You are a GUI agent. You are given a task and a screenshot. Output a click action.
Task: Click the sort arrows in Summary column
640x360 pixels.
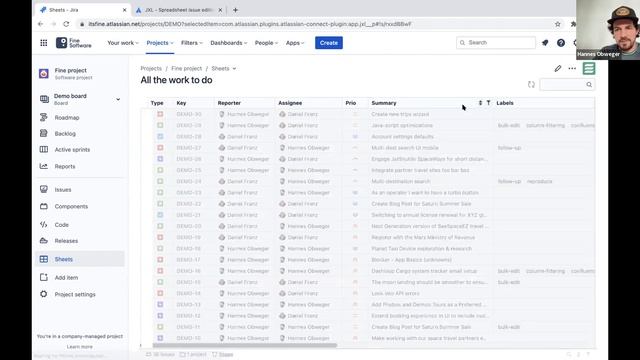point(480,103)
